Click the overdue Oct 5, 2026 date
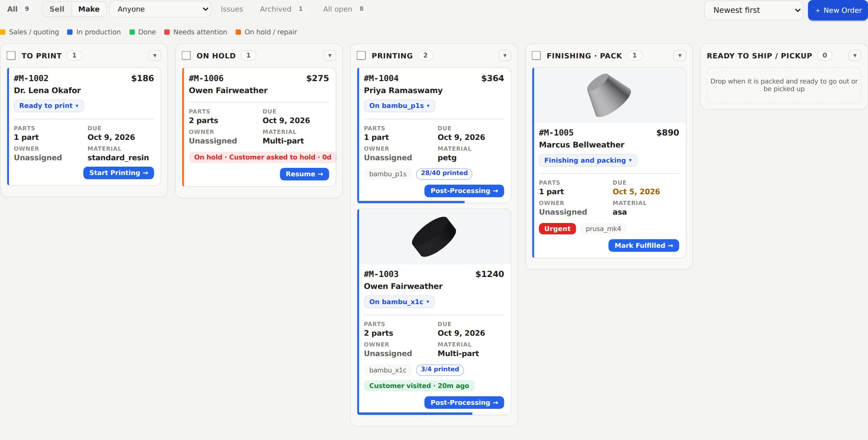 636,192
